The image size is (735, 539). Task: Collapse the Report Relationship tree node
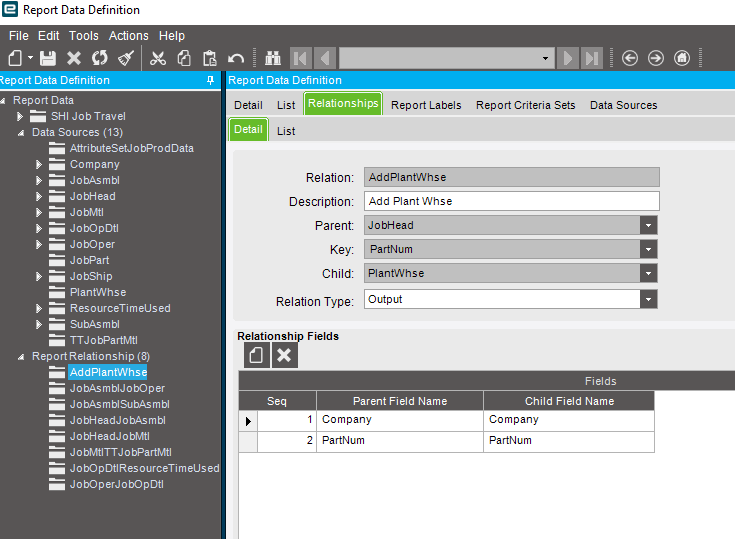[x=22, y=356]
